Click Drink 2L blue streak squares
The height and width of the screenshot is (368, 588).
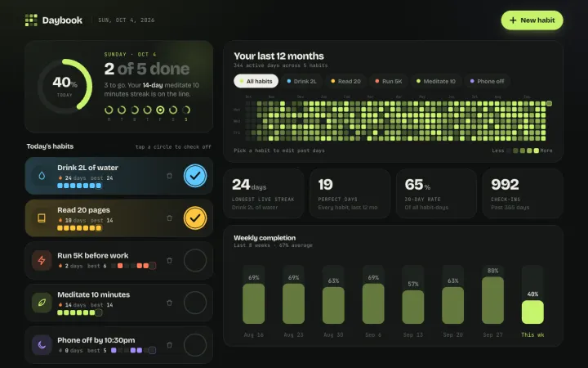click(x=79, y=186)
